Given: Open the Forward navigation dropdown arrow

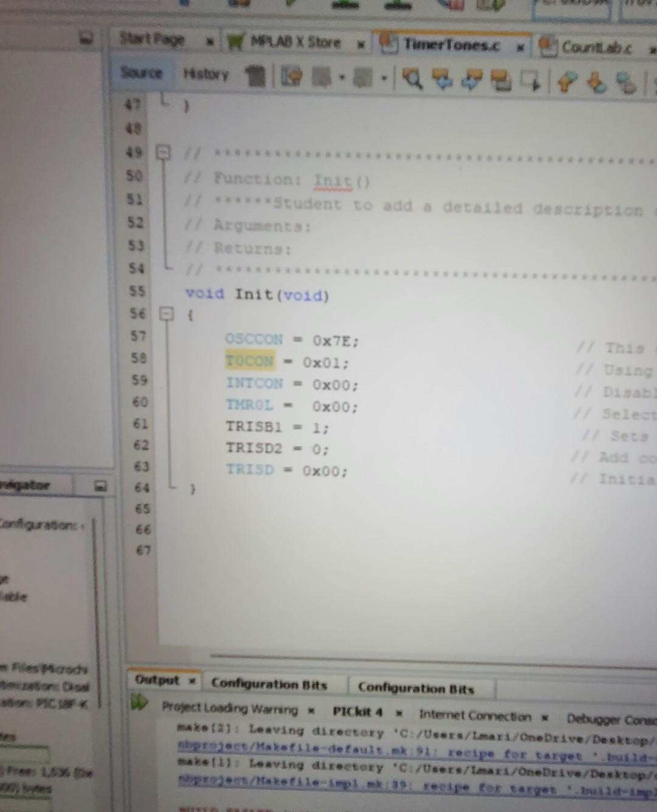Looking at the screenshot, I should 383,80.
